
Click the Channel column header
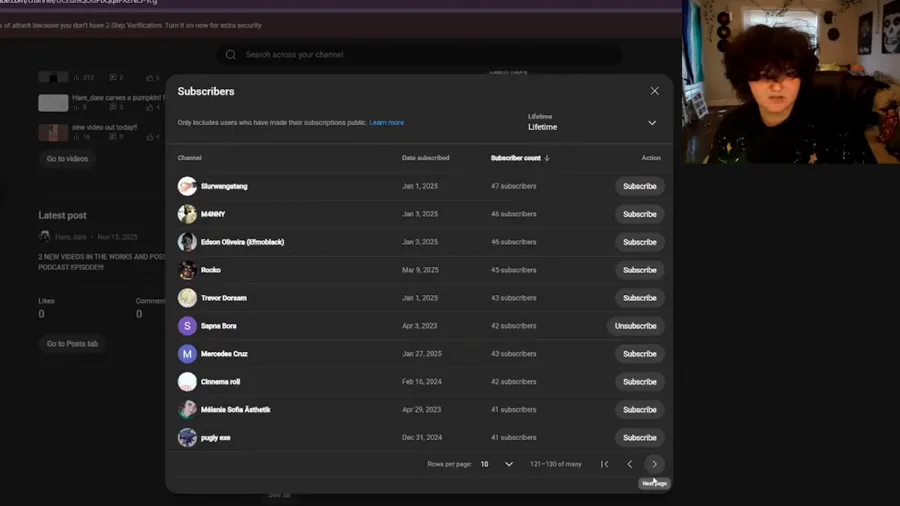coord(189,158)
